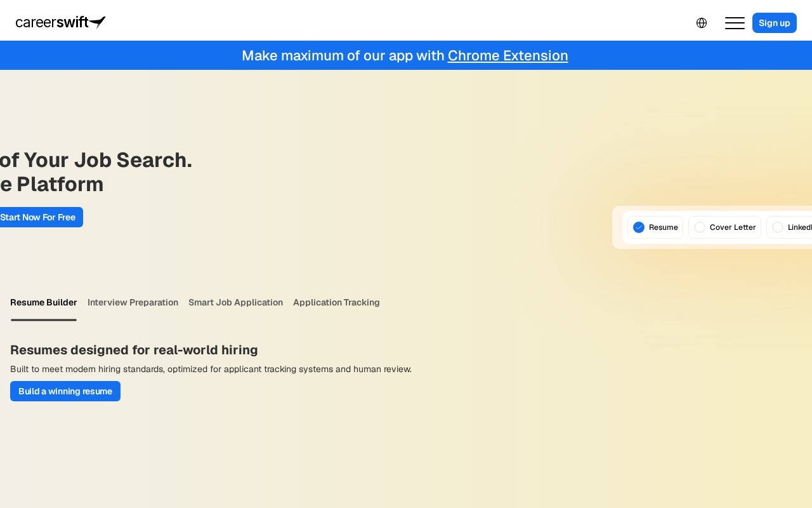Screen dimensions: 812x508
Task: Open the Chrome Extension link
Action: (507, 55)
